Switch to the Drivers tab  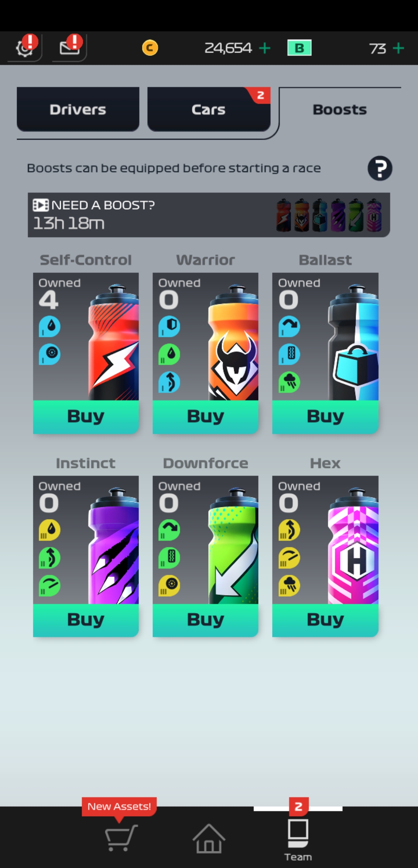tap(78, 109)
